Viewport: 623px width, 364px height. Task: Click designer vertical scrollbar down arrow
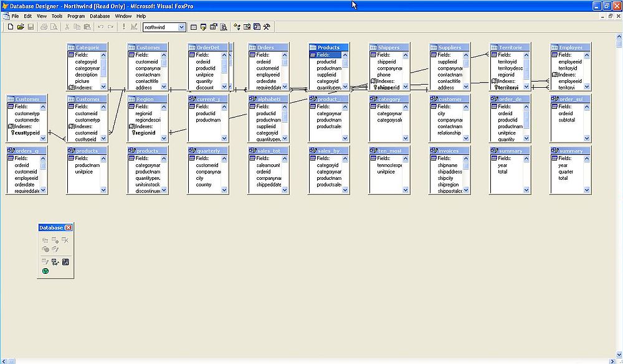(619, 355)
